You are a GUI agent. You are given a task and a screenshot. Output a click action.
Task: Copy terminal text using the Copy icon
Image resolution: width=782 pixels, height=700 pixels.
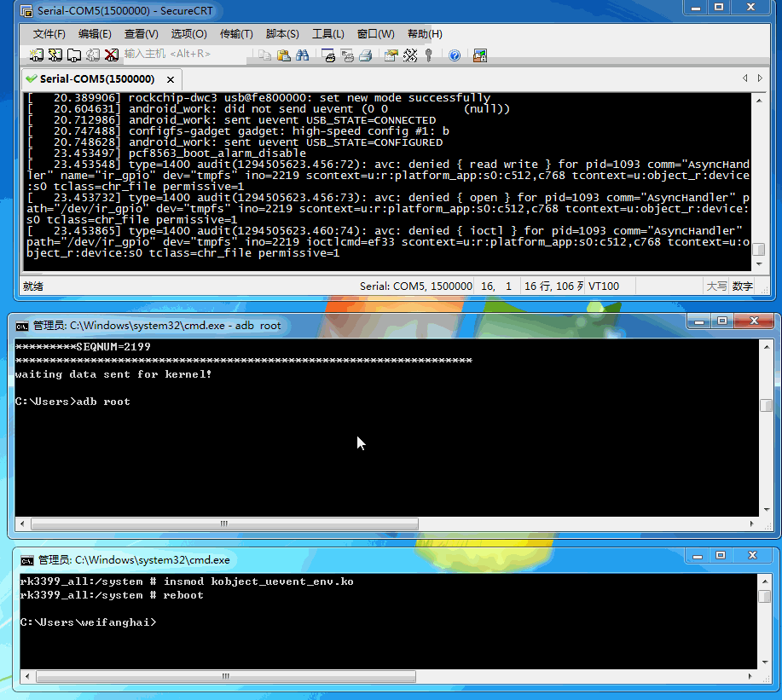point(264,55)
